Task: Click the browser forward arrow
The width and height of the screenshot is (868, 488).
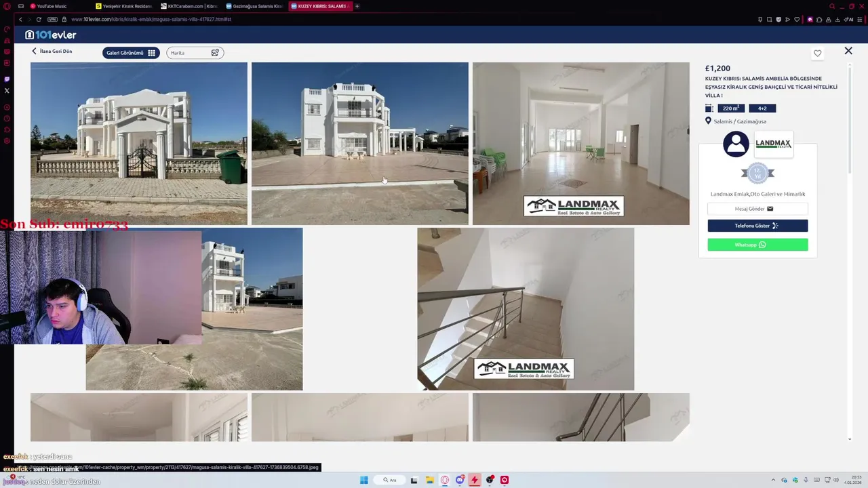Action: (x=30, y=19)
